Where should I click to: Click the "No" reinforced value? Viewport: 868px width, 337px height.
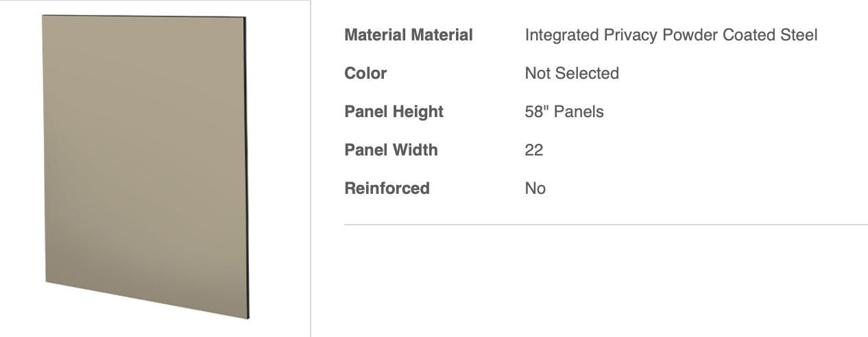tap(535, 188)
